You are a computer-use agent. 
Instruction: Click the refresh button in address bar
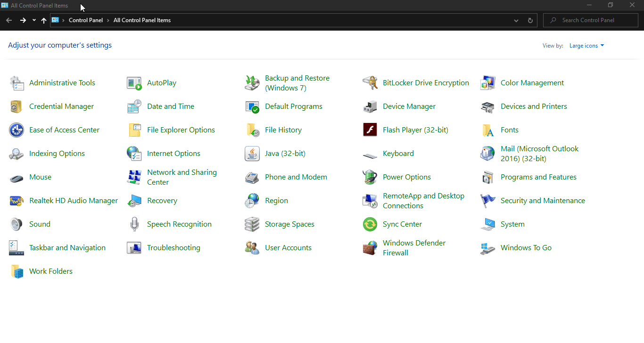[x=530, y=20]
